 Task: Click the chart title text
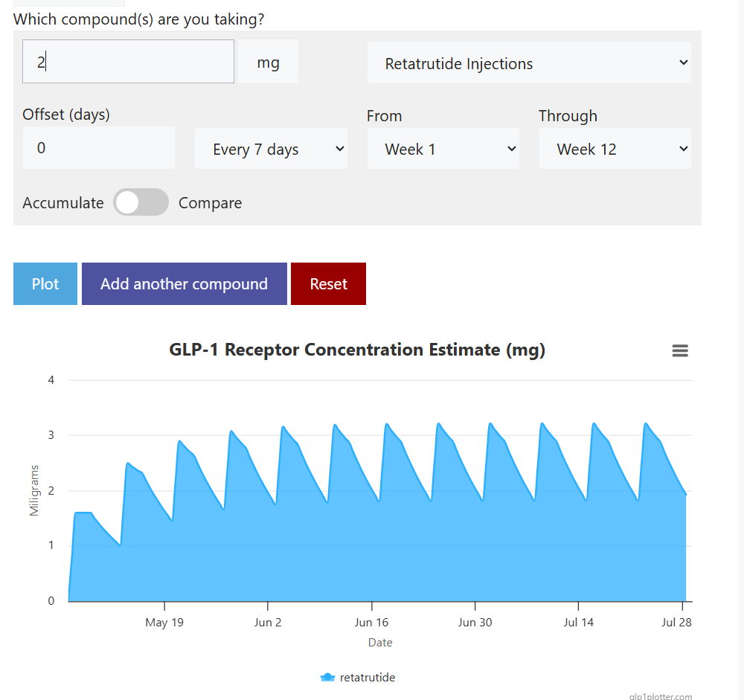point(357,350)
